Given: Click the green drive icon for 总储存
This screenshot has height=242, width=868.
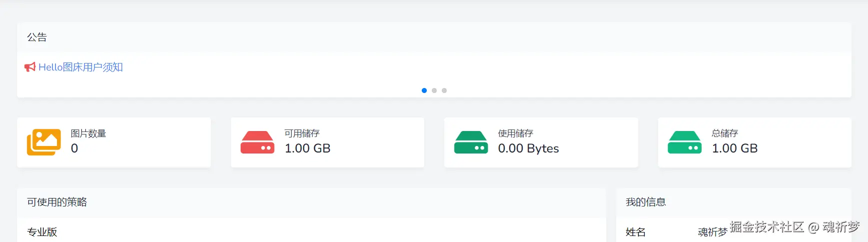Looking at the screenshot, I should click(x=685, y=142).
